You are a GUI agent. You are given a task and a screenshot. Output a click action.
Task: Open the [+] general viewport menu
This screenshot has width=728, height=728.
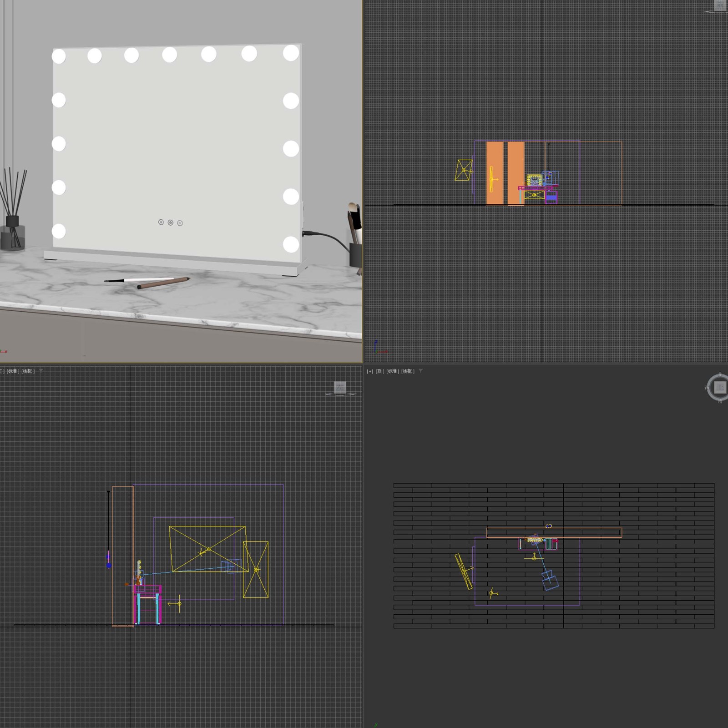[x=369, y=371]
